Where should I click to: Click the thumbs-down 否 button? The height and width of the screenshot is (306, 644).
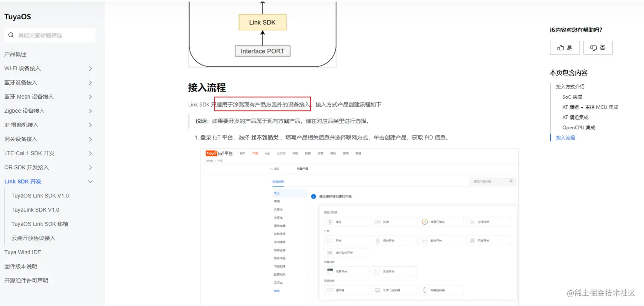pyautogui.click(x=598, y=48)
